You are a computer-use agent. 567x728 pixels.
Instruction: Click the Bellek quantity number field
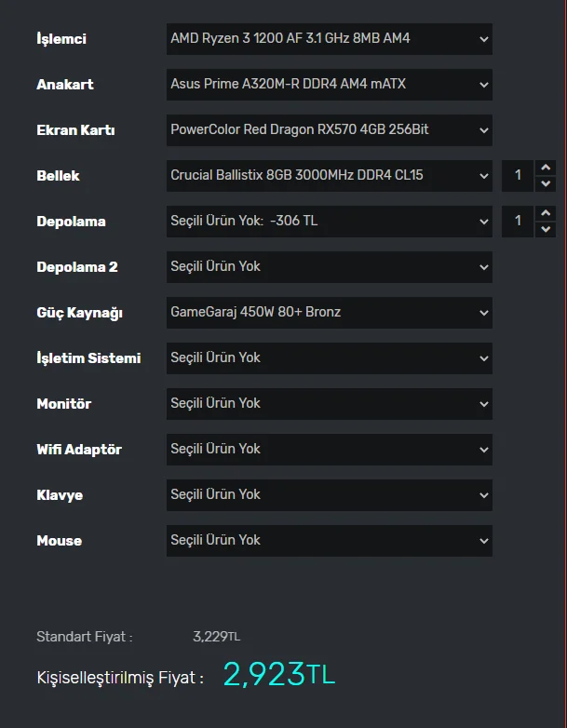[x=519, y=175]
